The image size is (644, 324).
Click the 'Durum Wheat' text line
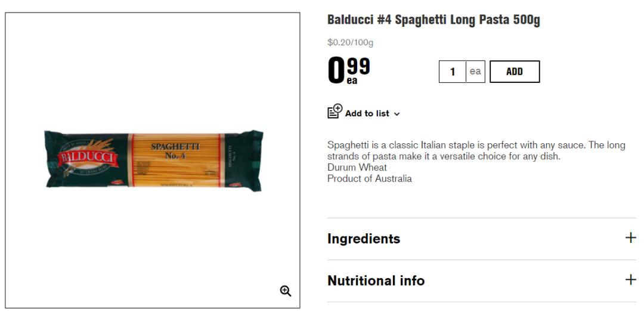click(x=357, y=168)
